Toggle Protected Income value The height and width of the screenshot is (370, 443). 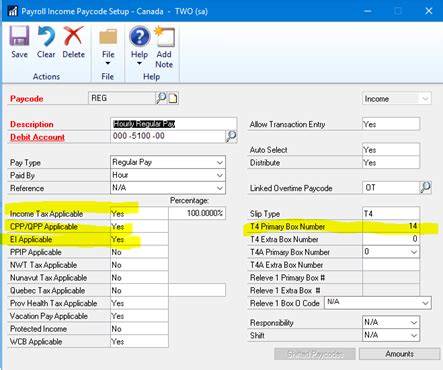coord(139,329)
